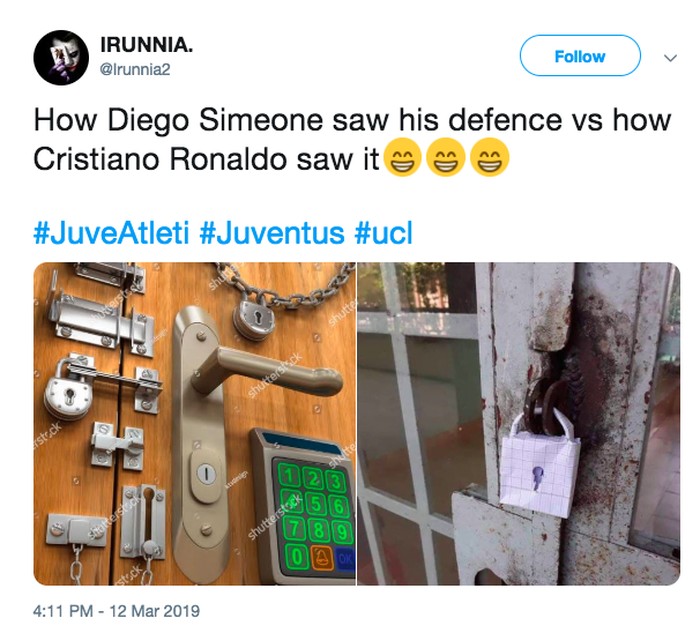Image resolution: width=700 pixels, height=633 pixels.
Task: Open the #JuveAtleti hashtag
Action: [112, 233]
